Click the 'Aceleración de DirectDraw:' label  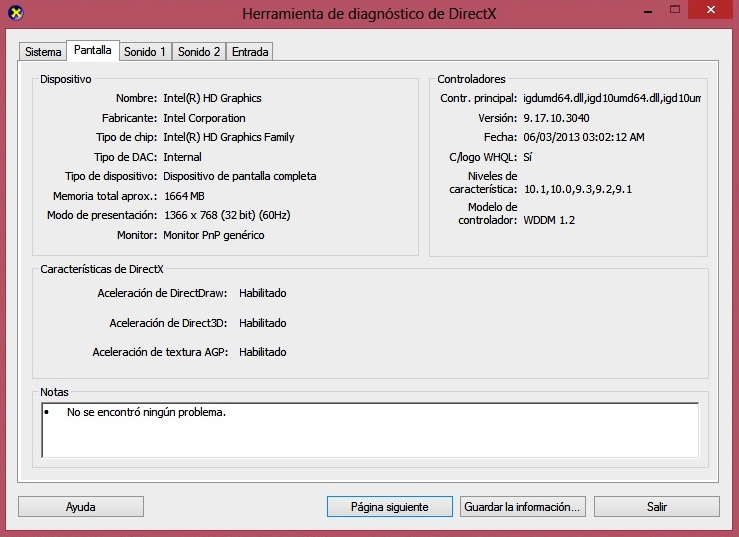pos(162,293)
